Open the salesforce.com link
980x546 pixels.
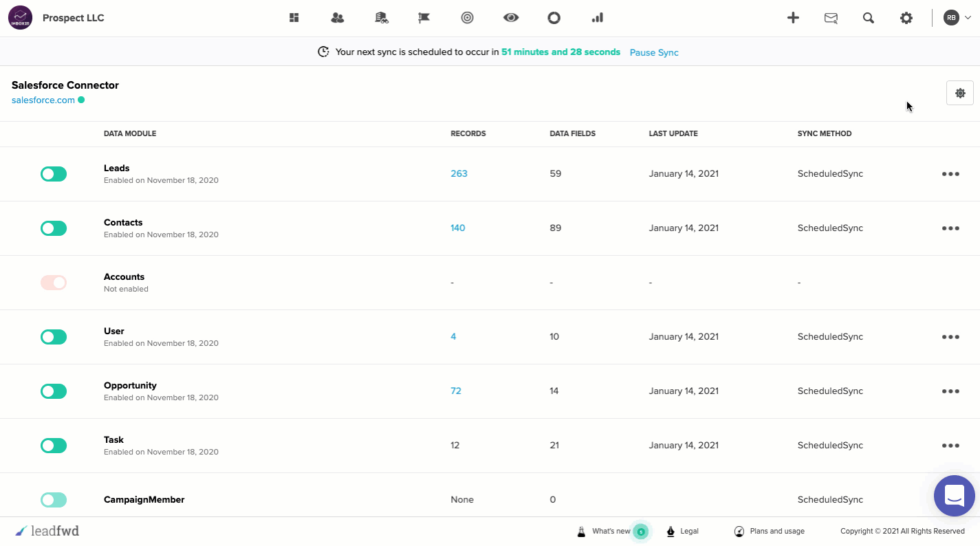click(x=43, y=100)
